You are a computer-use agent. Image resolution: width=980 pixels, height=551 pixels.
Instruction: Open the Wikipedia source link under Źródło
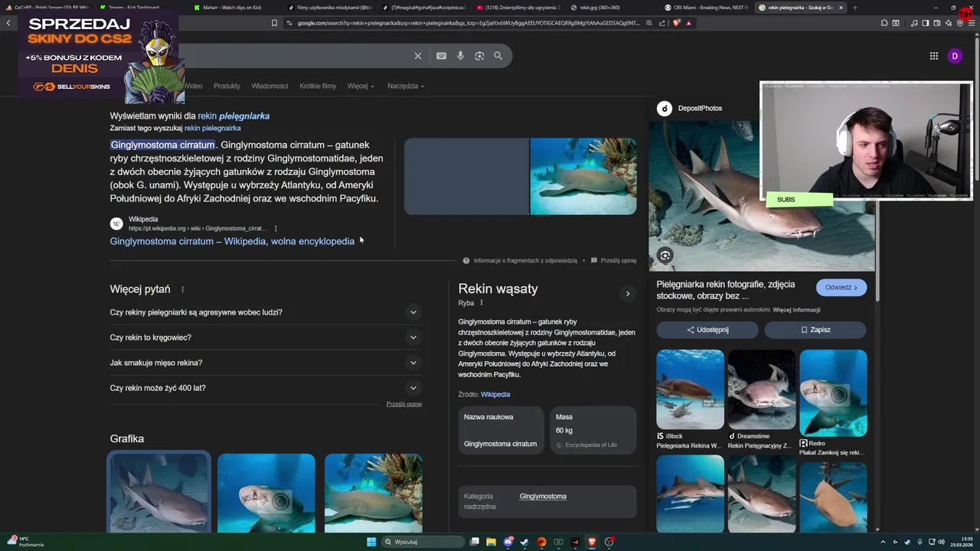[495, 395]
